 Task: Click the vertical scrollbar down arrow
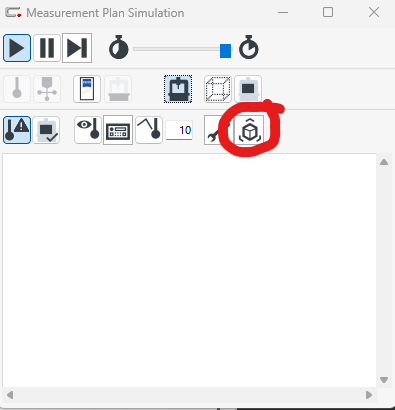coord(384,380)
